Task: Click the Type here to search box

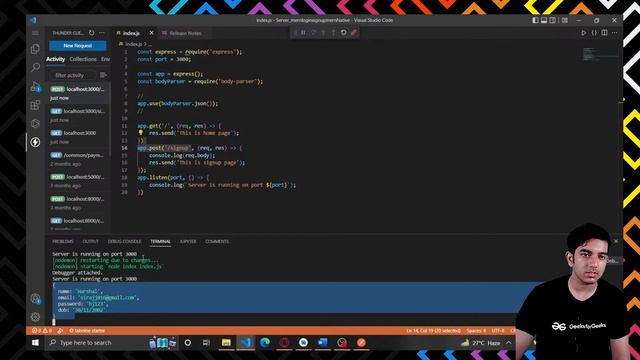Action: click(98, 343)
